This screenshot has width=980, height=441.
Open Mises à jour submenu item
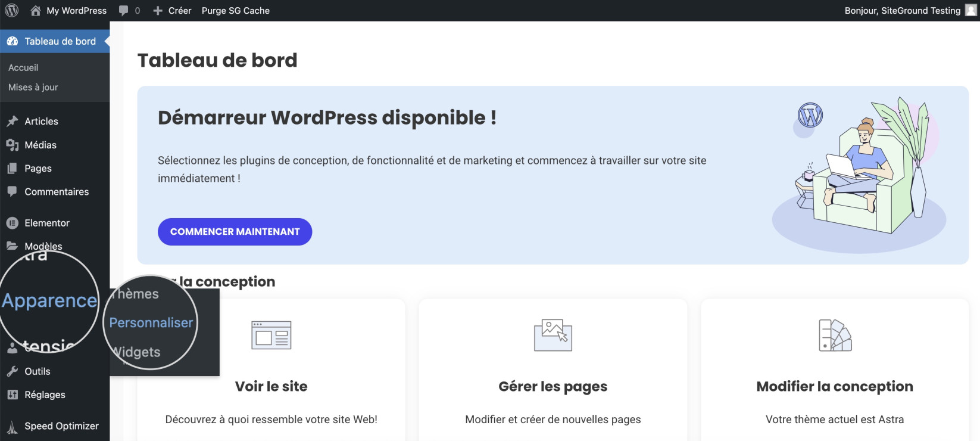[33, 88]
